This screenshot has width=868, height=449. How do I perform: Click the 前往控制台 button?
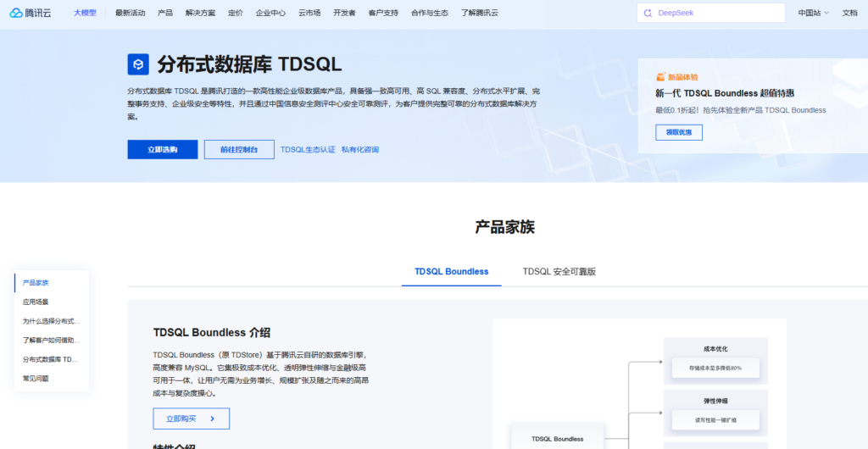click(x=239, y=149)
